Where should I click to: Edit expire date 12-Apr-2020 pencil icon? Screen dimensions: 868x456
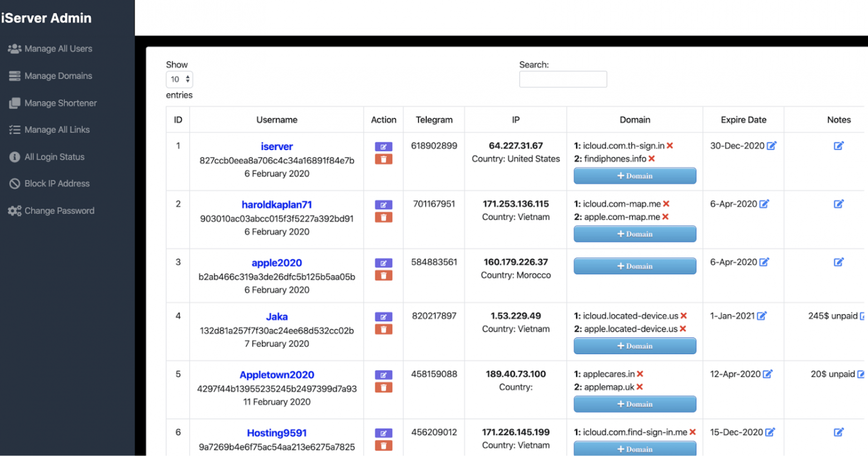767,374
